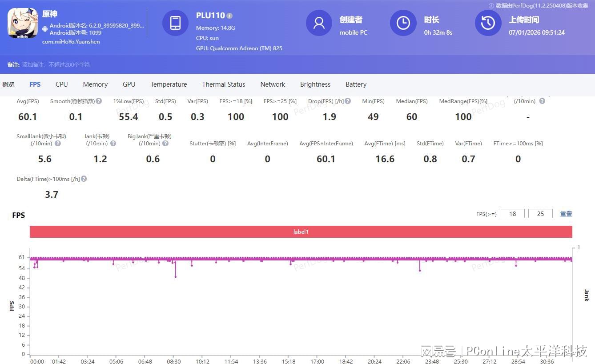Click the 重置 reset link
This screenshot has height=364, width=595.
click(566, 214)
